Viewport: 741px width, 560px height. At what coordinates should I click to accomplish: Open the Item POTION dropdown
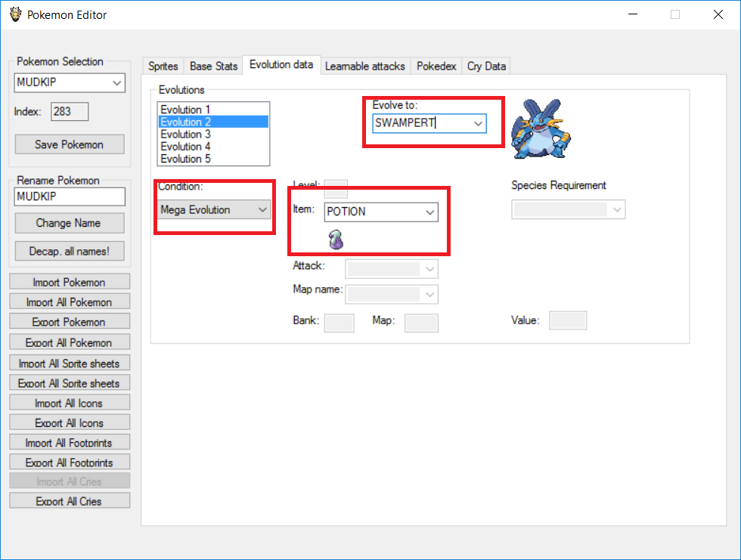pos(429,212)
